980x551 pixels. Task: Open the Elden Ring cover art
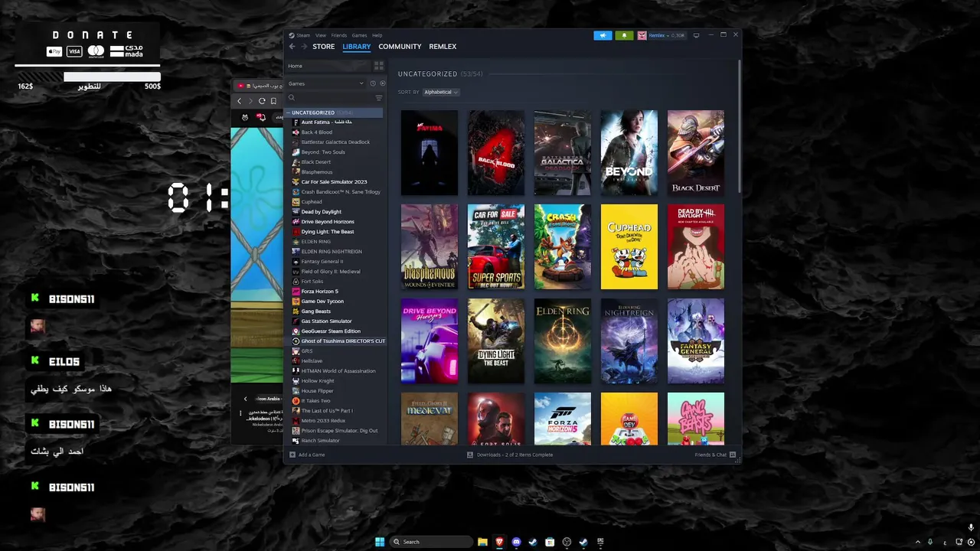pos(563,341)
